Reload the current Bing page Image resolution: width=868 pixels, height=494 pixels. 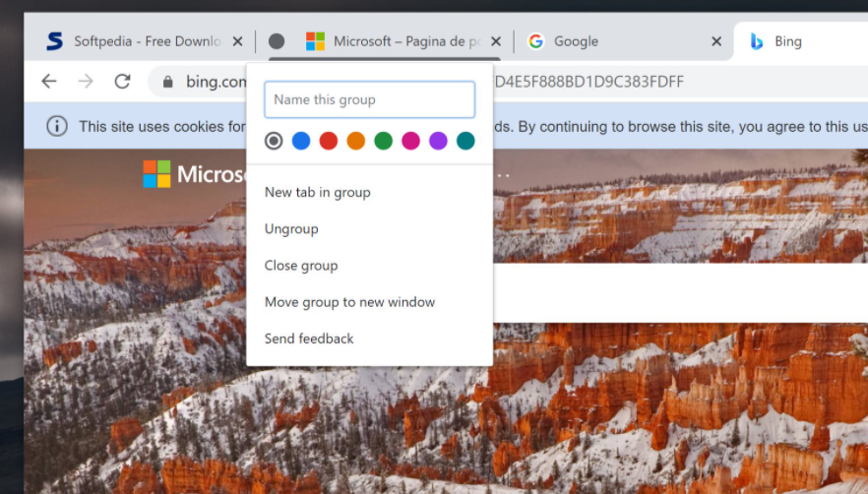tap(122, 82)
